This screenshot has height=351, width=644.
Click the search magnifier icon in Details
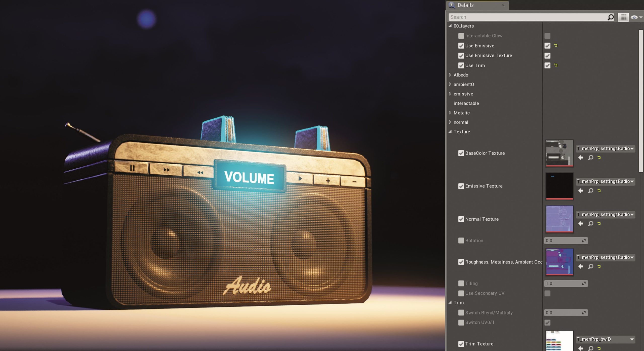[611, 17]
